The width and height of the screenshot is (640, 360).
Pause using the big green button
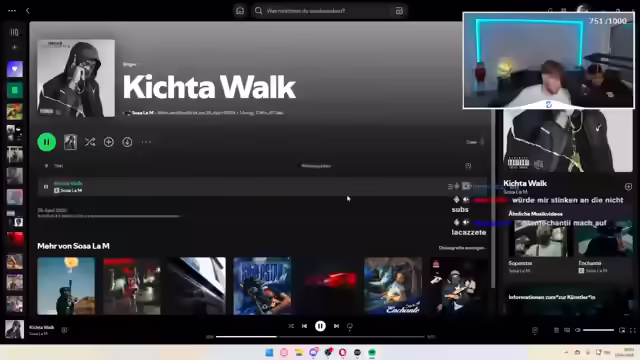click(47, 142)
